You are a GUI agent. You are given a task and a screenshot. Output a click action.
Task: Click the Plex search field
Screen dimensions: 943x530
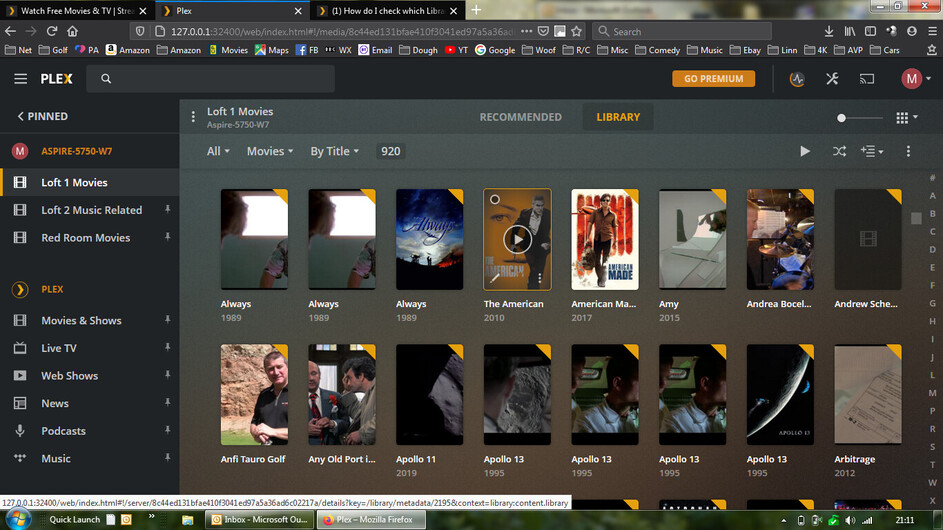click(210, 79)
